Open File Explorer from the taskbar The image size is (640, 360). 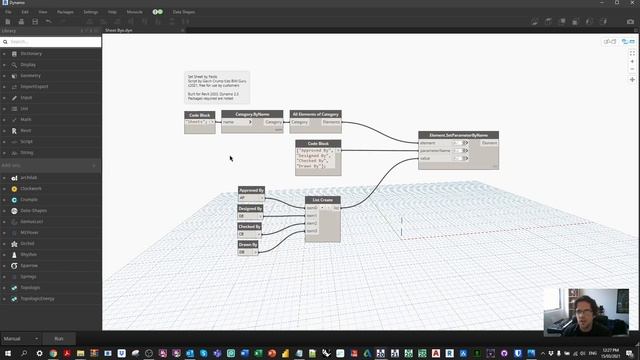pos(80,353)
